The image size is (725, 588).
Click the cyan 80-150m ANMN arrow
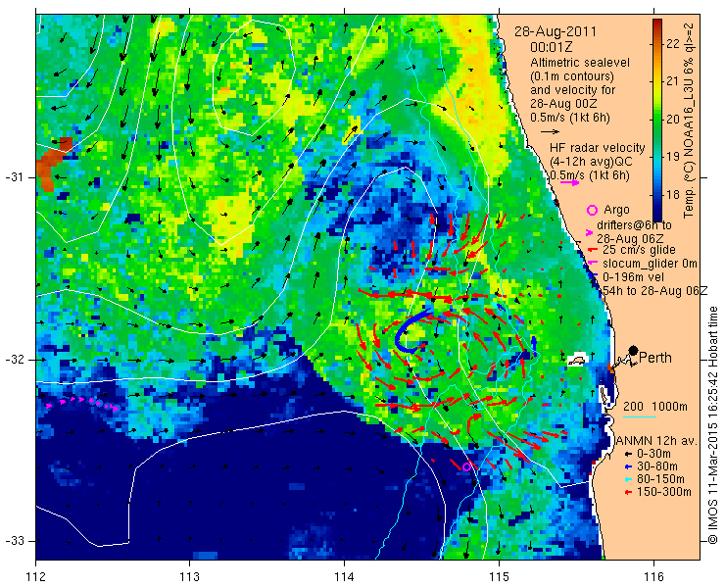[x=628, y=480]
